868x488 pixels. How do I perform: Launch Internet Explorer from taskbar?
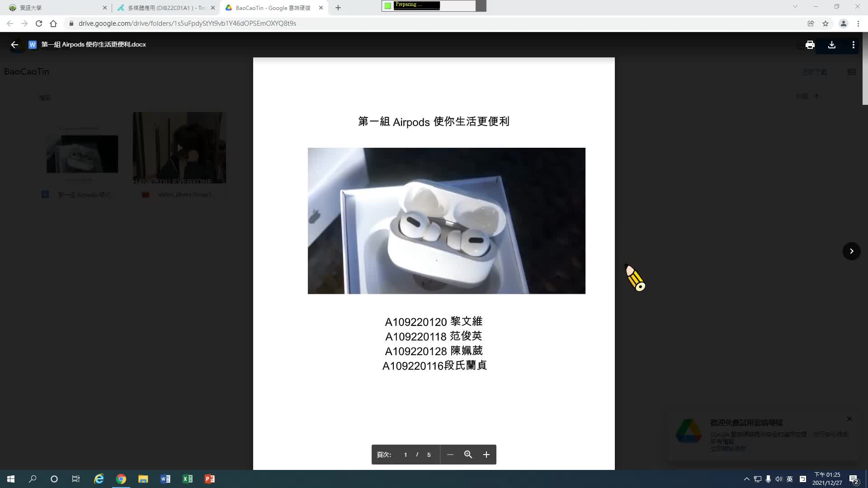coord(99,479)
